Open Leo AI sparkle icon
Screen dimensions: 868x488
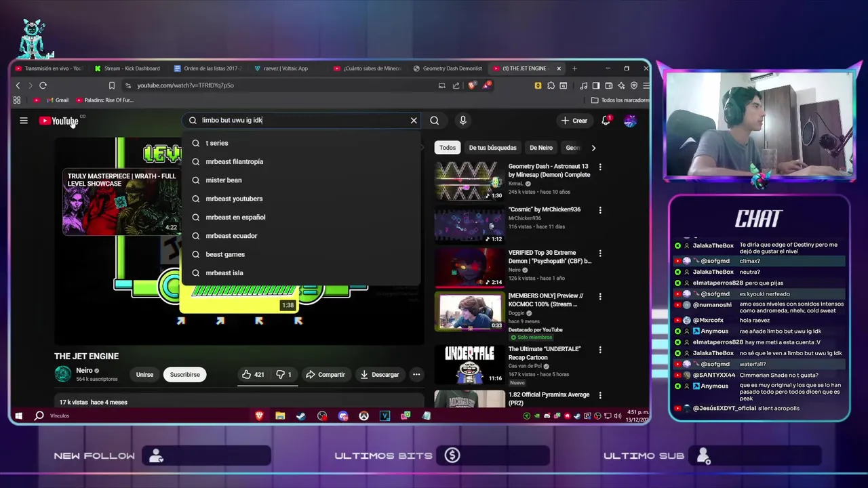621,85
